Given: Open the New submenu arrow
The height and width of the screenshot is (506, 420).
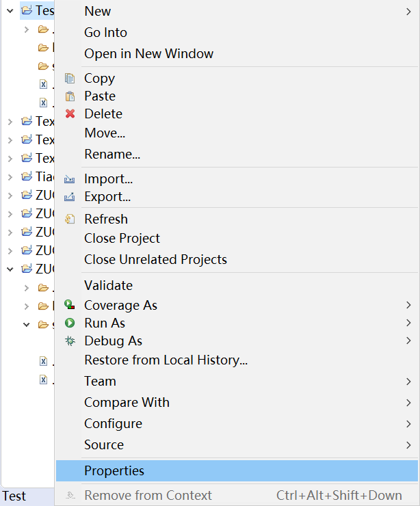Looking at the screenshot, I should (x=408, y=12).
